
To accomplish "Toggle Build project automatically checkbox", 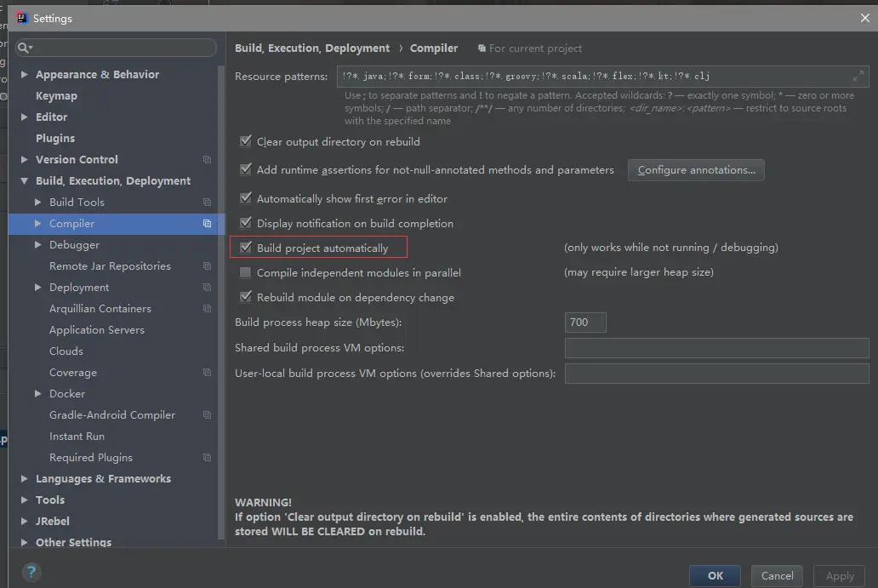I will pyautogui.click(x=245, y=248).
